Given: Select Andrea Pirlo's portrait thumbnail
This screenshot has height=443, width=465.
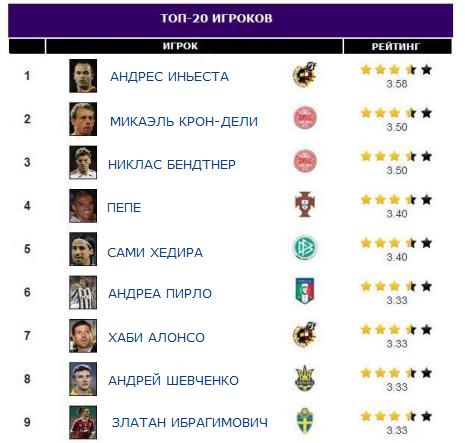Looking at the screenshot, I should pos(83,292).
